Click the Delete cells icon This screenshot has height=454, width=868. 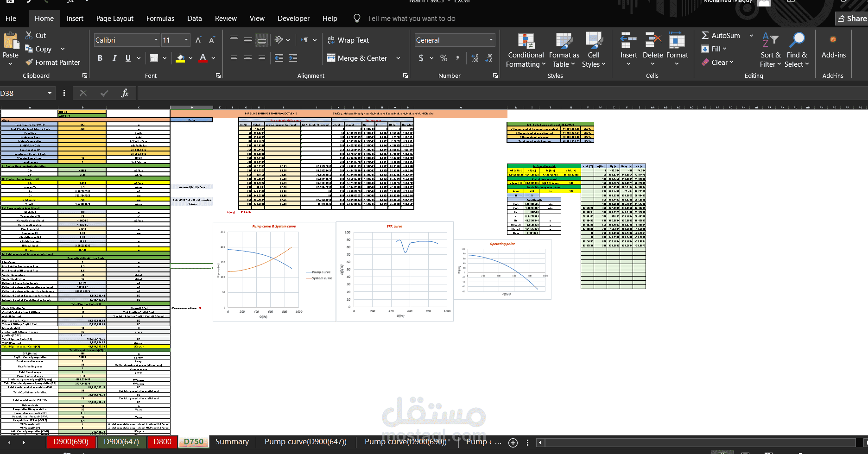pyautogui.click(x=653, y=41)
